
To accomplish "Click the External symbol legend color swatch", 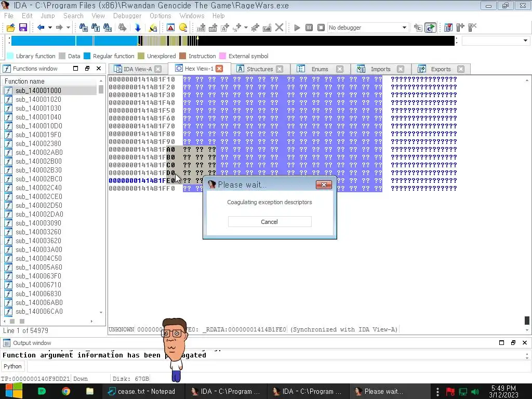I will pos(222,56).
